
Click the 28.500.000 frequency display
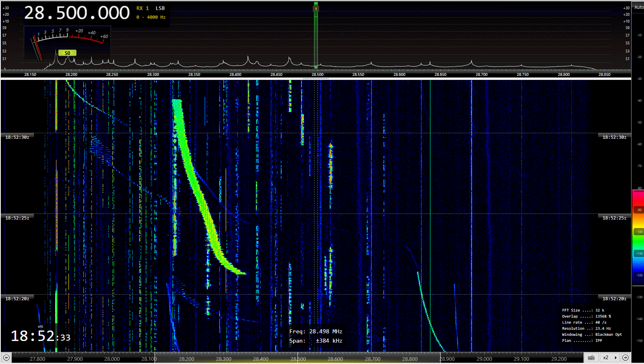(x=77, y=13)
